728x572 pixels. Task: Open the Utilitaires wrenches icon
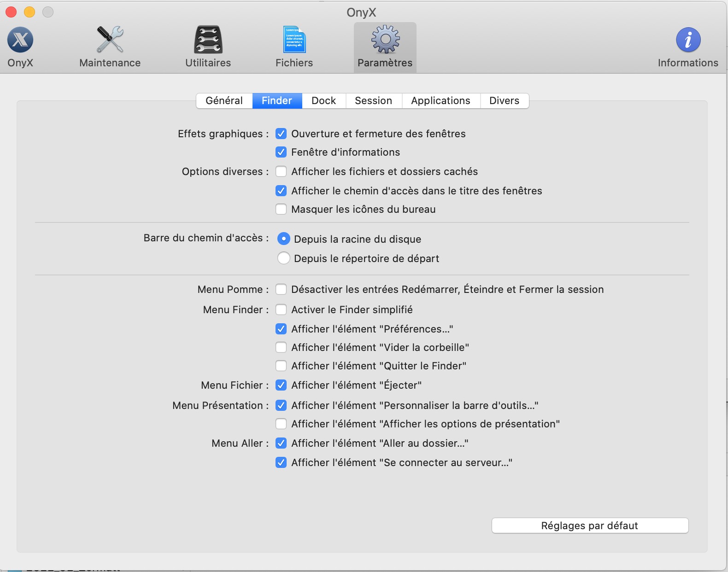coord(208,40)
